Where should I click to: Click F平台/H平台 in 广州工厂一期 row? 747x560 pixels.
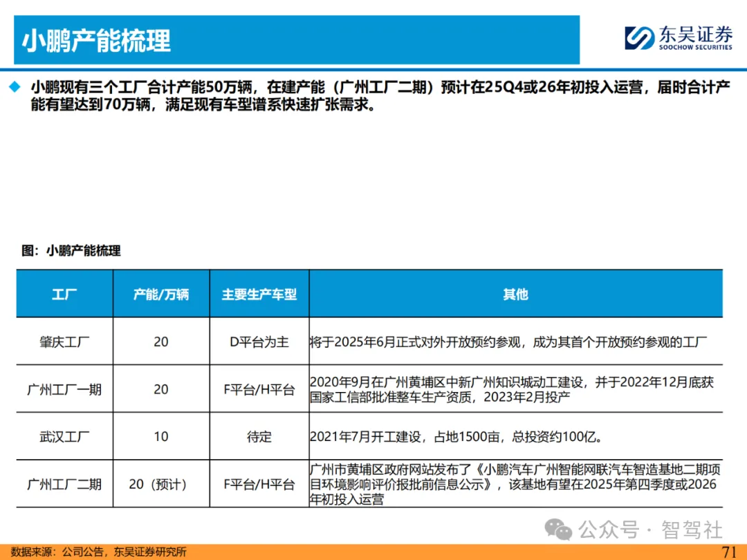pyautogui.click(x=259, y=389)
